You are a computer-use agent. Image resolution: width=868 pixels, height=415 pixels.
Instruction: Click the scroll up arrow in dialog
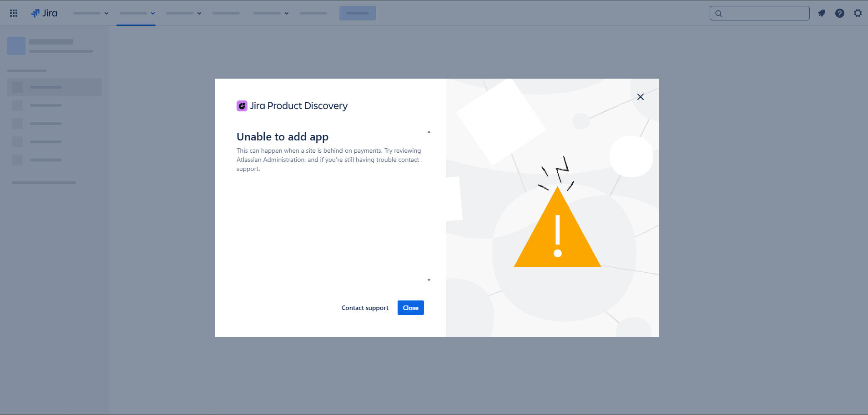429,132
